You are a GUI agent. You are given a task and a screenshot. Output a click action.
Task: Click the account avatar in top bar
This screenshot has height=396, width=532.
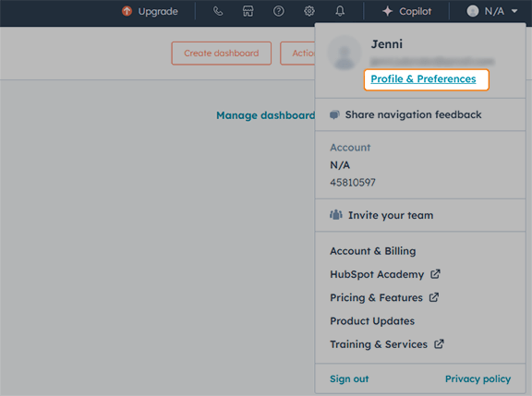coord(473,11)
